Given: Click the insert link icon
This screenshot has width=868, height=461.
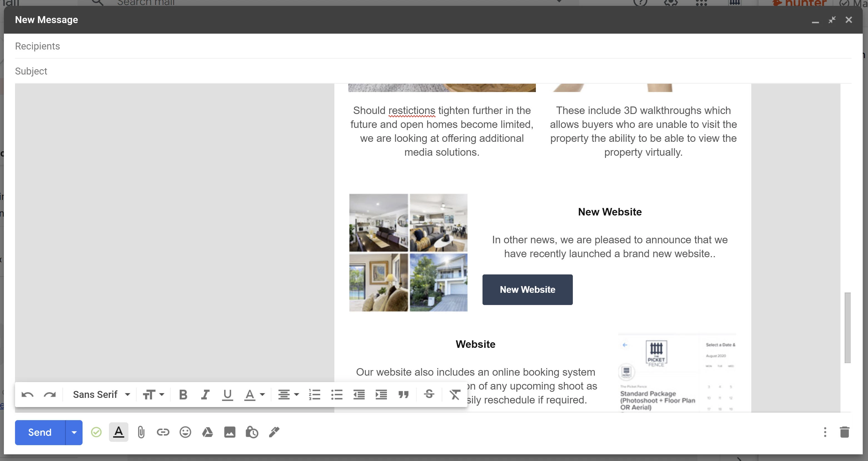Looking at the screenshot, I should click(x=163, y=432).
